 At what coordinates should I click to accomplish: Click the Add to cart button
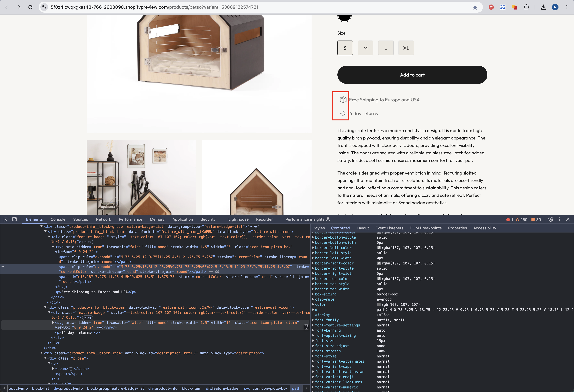[412, 75]
